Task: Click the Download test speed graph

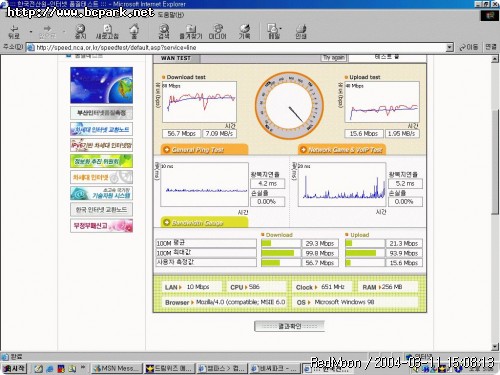Action: click(x=199, y=102)
